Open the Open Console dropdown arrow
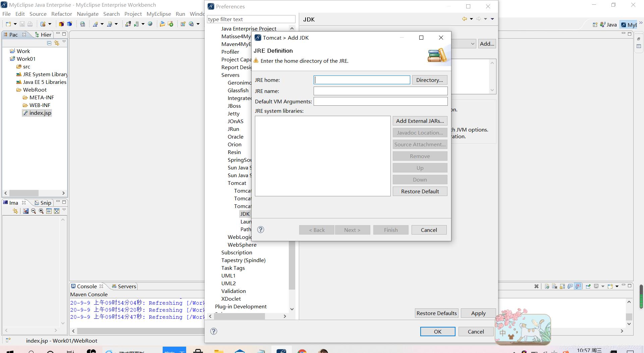The height and width of the screenshot is (353, 644). tap(617, 287)
